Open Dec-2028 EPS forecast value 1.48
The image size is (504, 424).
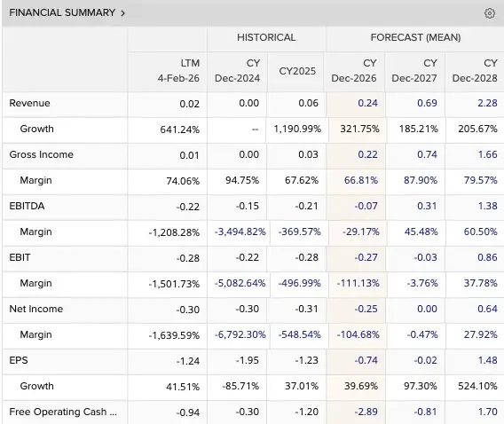(x=488, y=360)
